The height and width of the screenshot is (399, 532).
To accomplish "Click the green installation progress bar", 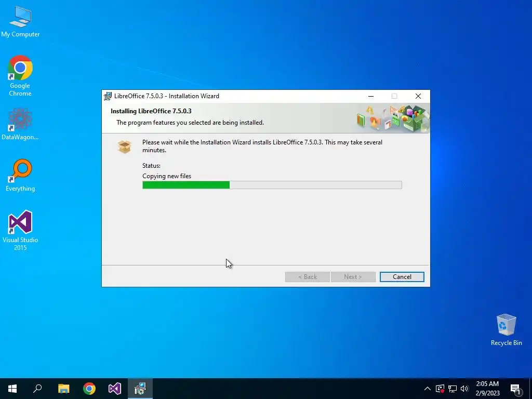I will [x=272, y=185].
